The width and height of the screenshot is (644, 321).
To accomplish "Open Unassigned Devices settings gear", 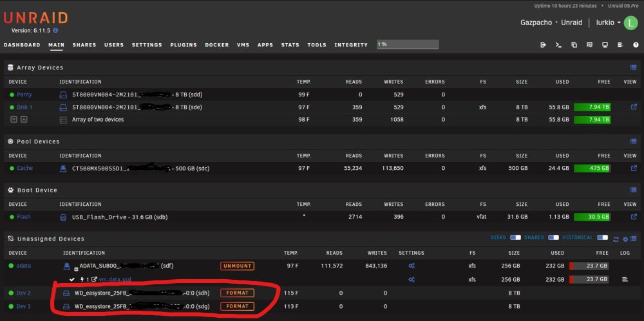I will pos(625,239).
